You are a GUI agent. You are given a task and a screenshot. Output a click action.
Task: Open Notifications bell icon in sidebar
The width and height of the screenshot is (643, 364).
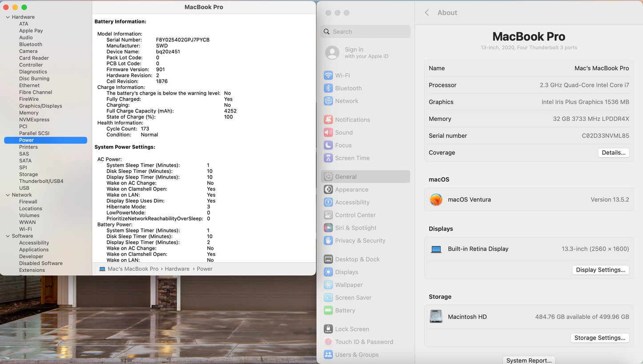328,120
